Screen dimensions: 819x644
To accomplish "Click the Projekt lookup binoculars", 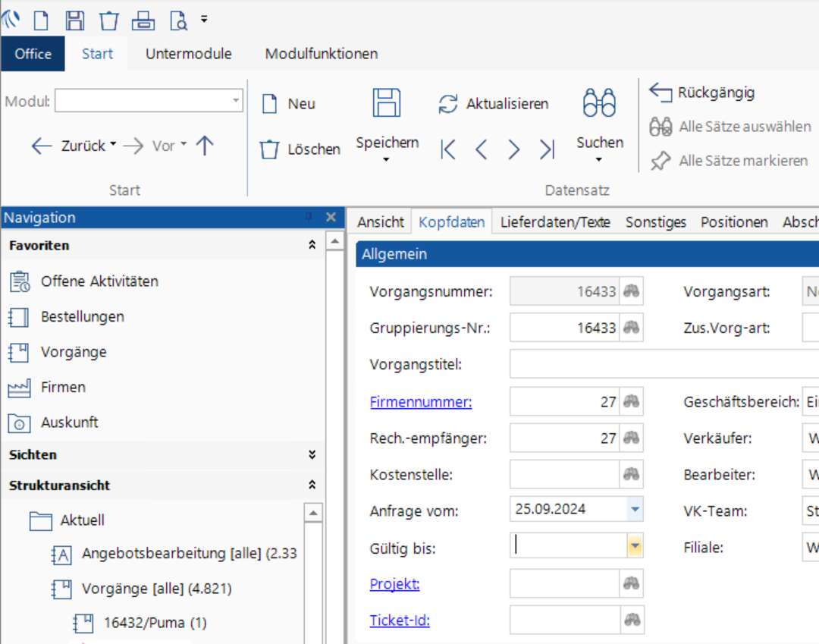I will pos(631,584).
